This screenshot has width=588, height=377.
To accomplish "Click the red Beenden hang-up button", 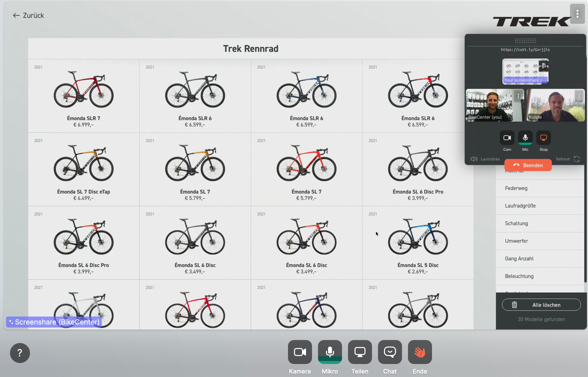I will (x=528, y=165).
